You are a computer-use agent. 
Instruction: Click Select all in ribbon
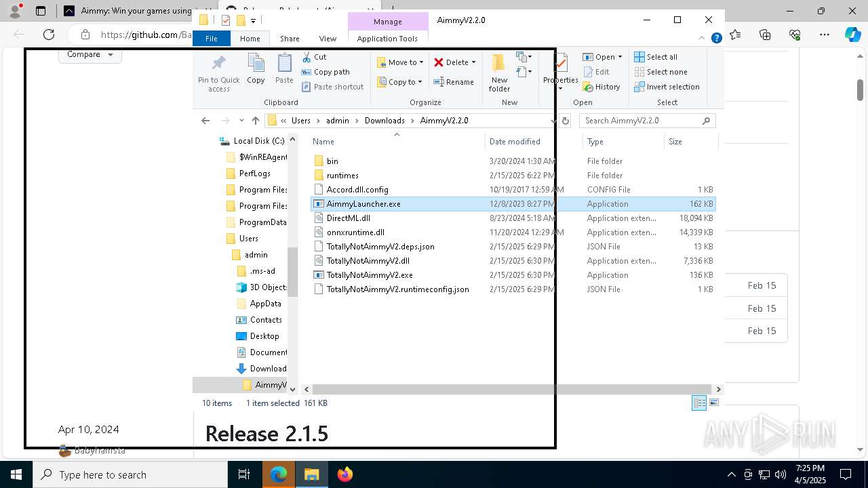pyautogui.click(x=656, y=57)
